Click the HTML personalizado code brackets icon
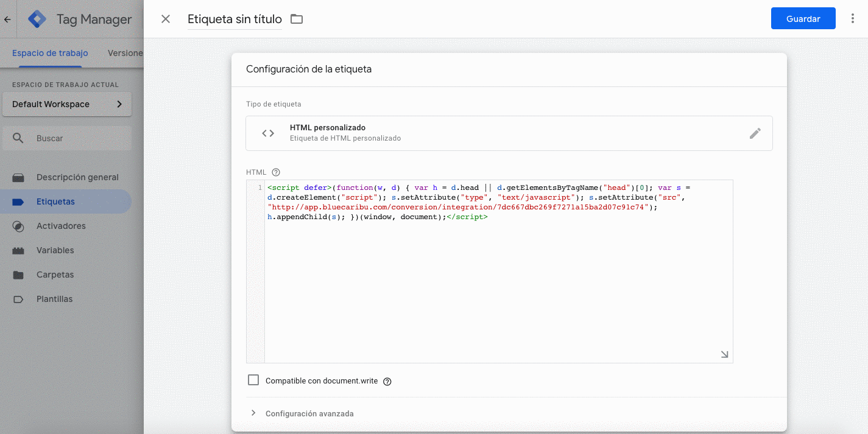The height and width of the screenshot is (434, 868). coord(268,133)
